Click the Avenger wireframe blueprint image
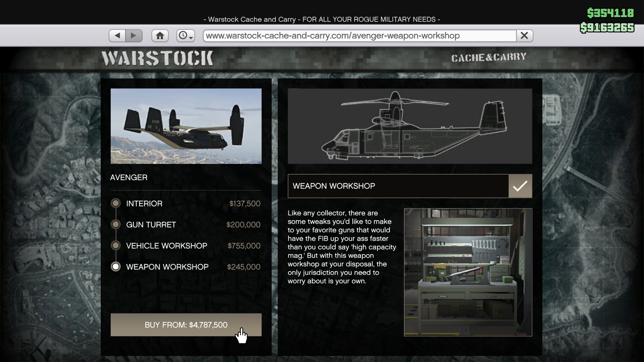 pyautogui.click(x=410, y=126)
